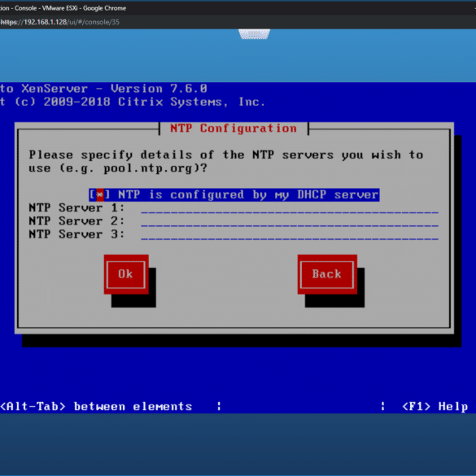Toggle NTP is configured by my DHCP server checkbox
476x476 pixels.
click(x=234, y=194)
